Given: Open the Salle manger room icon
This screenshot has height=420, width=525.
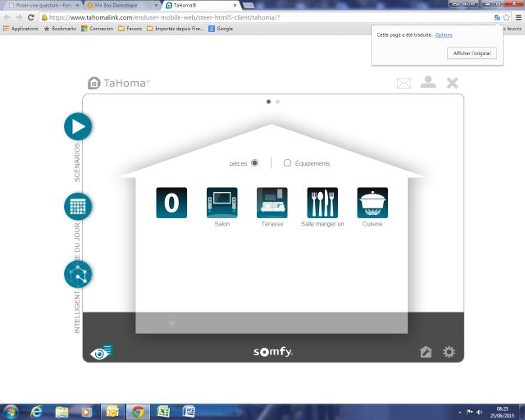Looking at the screenshot, I should click(322, 203).
